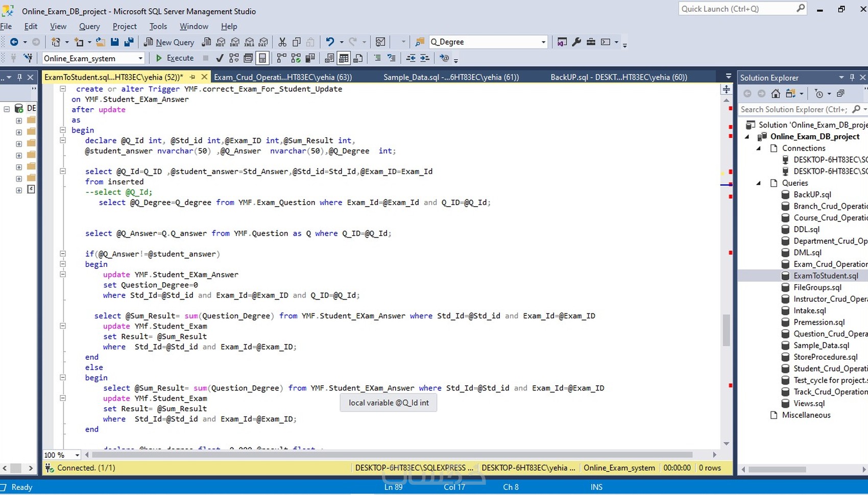The height and width of the screenshot is (495, 868).
Task: Collapse the Online_Exam_DB_project node
Action: pos(747,136)
